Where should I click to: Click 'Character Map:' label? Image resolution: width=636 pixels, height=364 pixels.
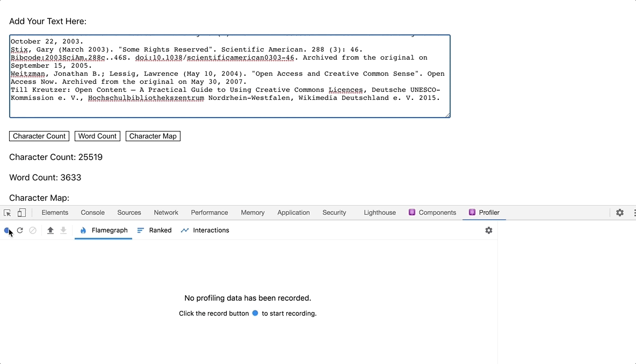(x=39, y=198)
